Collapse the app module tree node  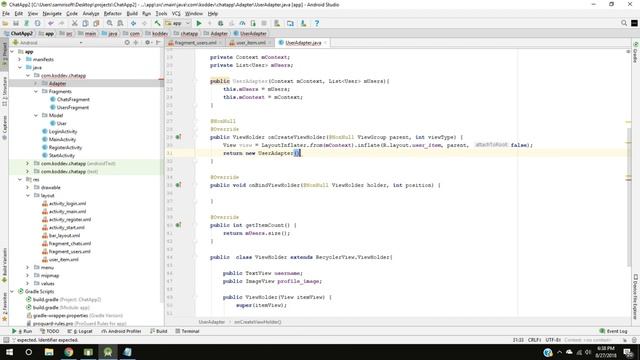tap(12, 51)
